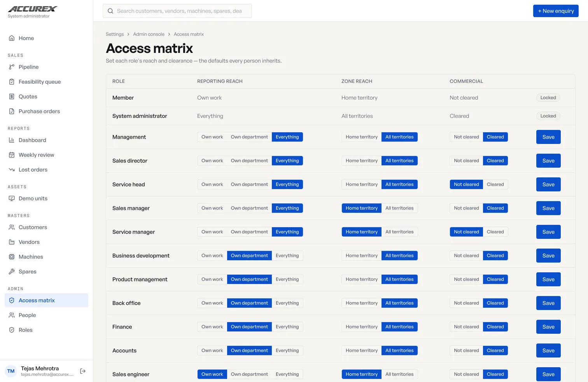Click the Dashboard chart icon
Screen dimensions: 588x382
pyautogui.click(x=12, y=140)
